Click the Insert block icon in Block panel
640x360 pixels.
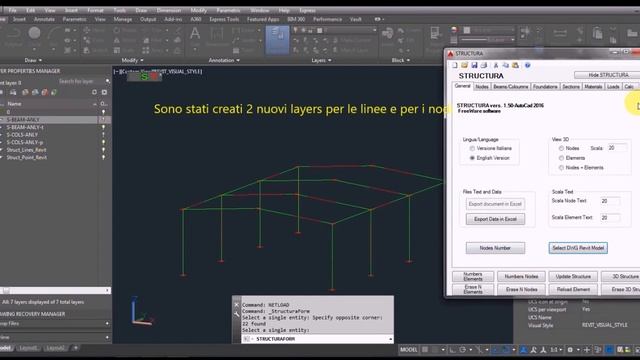tap(387, 34)
